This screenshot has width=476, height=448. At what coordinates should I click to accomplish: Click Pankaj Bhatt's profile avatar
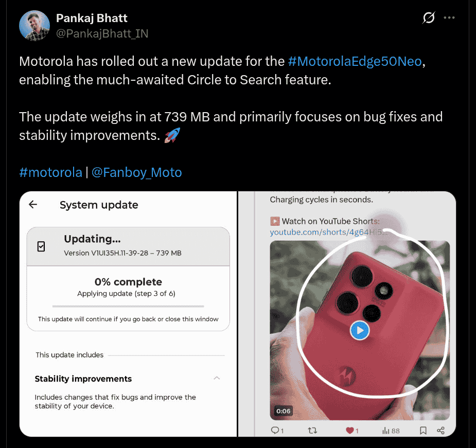34,26
